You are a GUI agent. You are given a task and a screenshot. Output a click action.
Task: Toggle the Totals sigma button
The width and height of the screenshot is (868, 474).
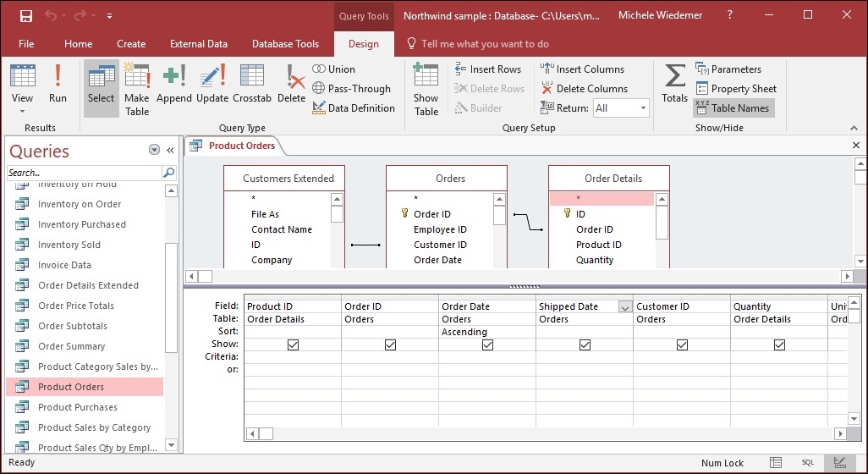pyautogui.click(x=674, y=84)
